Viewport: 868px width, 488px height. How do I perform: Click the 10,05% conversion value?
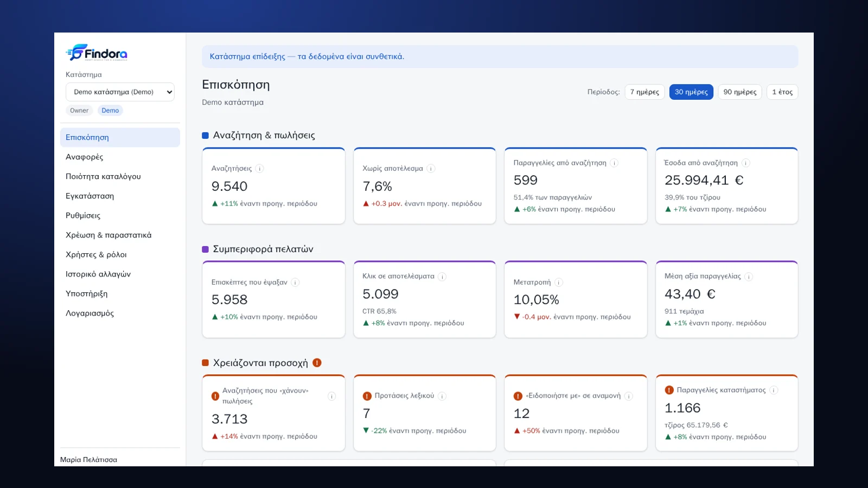[536, 300]
